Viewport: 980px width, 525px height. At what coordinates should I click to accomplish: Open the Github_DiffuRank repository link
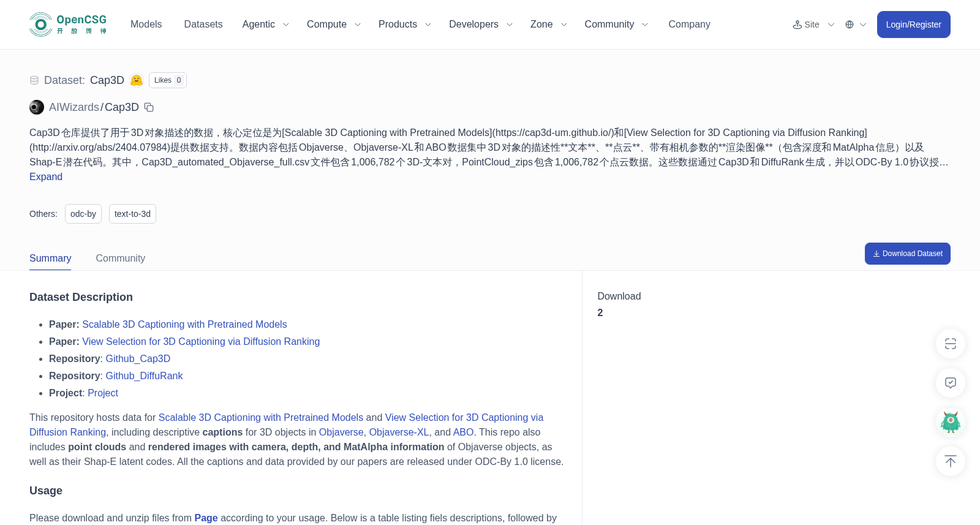tap(144, 376)
